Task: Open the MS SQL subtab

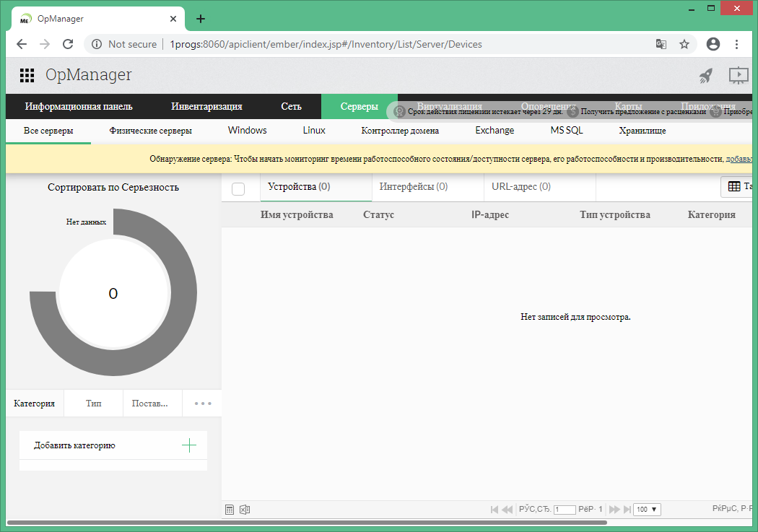Action: pos(567,131)
